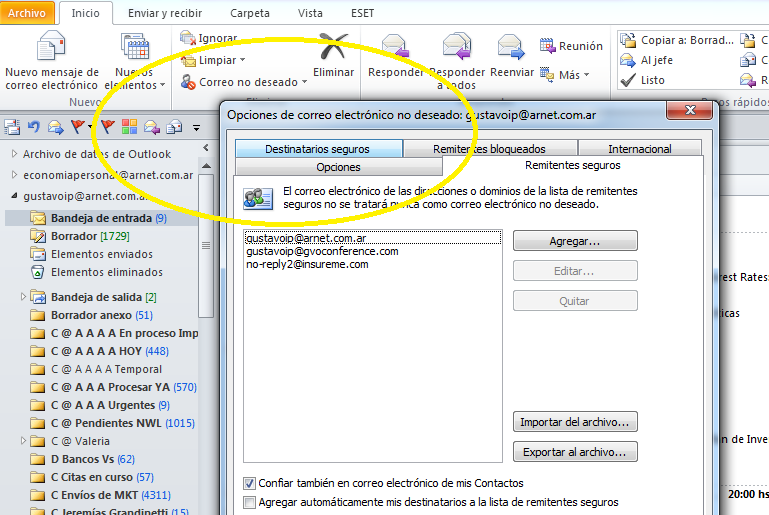Click the Eliminar X icon
Image resolution: width=769 pixels, height=515 pixels.
[333, 47]
